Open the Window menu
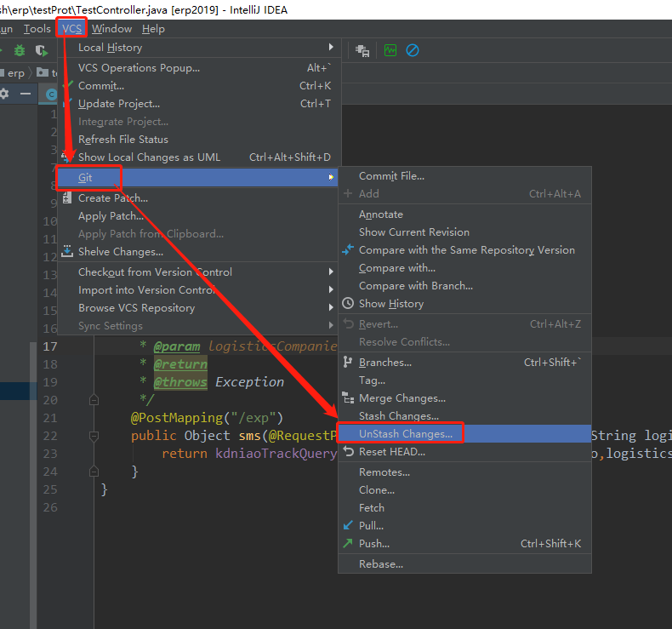This screenshot has width=672, height=629. click(x=111, y=29)
